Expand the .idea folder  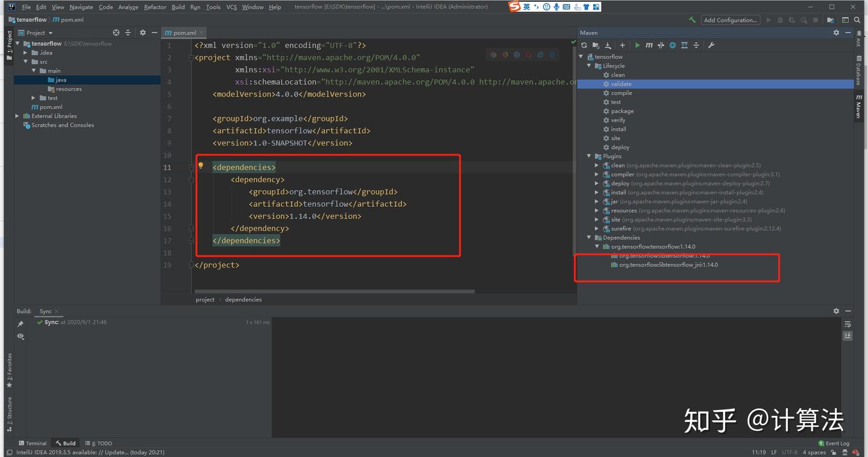pyautogui.click(x=26, y=52)
